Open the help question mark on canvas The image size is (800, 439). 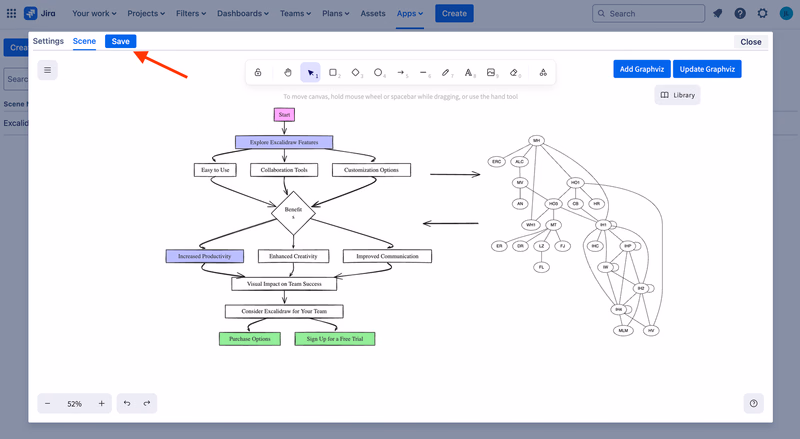(x=754, y=403)
